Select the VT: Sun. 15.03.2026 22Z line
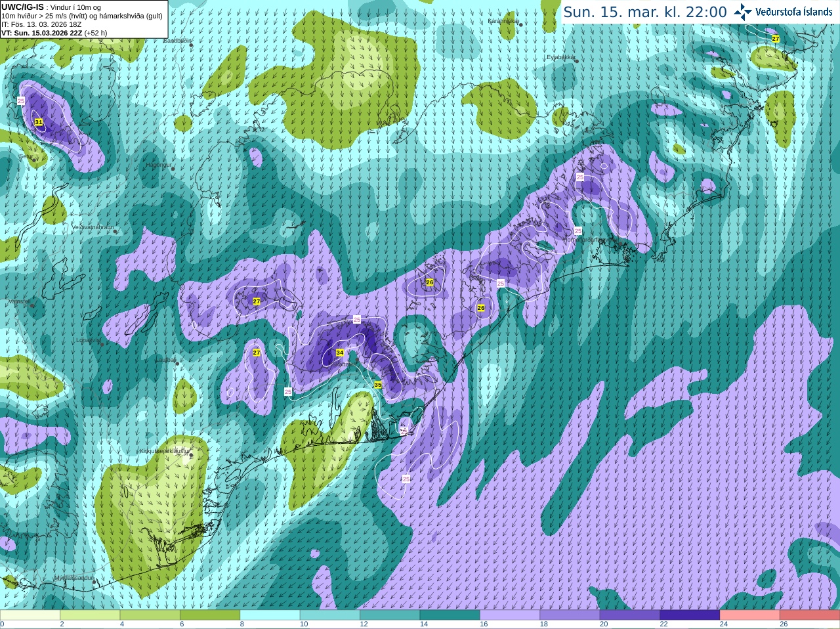840x629 pixels. pos(42,33)
